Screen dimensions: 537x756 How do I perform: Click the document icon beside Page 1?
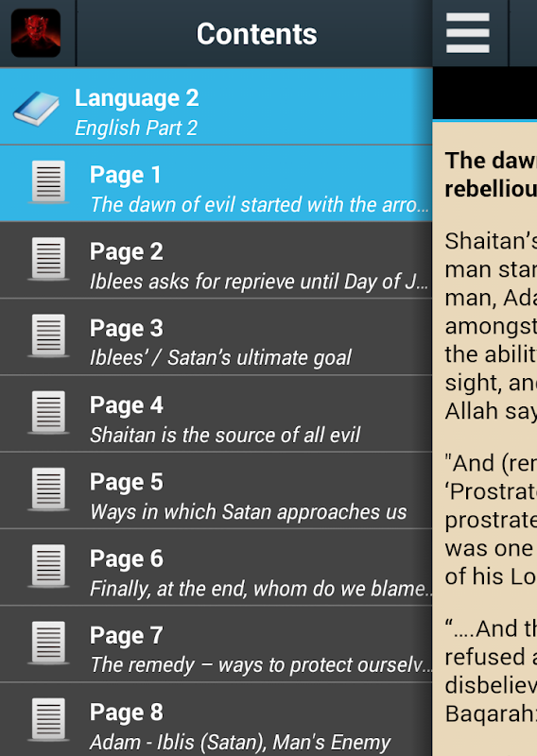(x=48, y=182)
